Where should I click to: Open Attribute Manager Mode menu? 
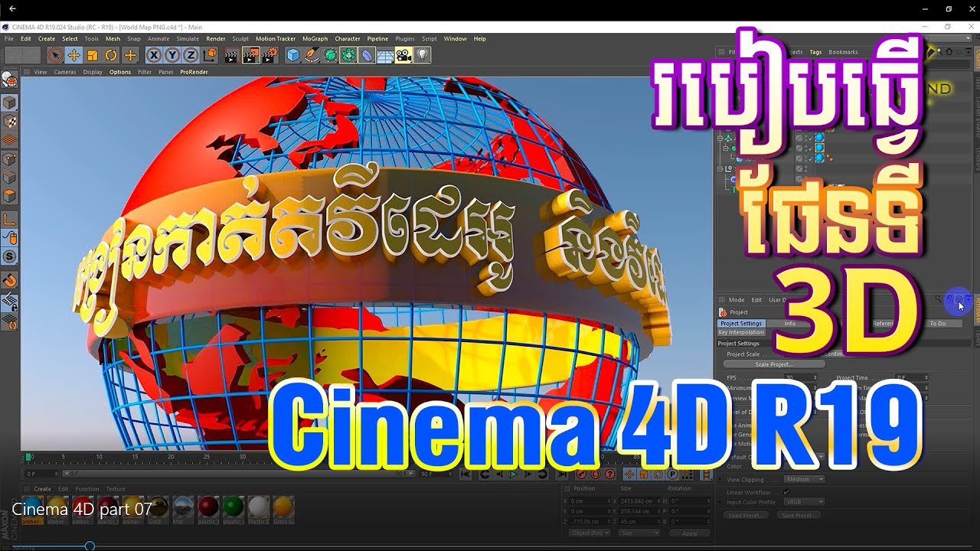[737, 300]
